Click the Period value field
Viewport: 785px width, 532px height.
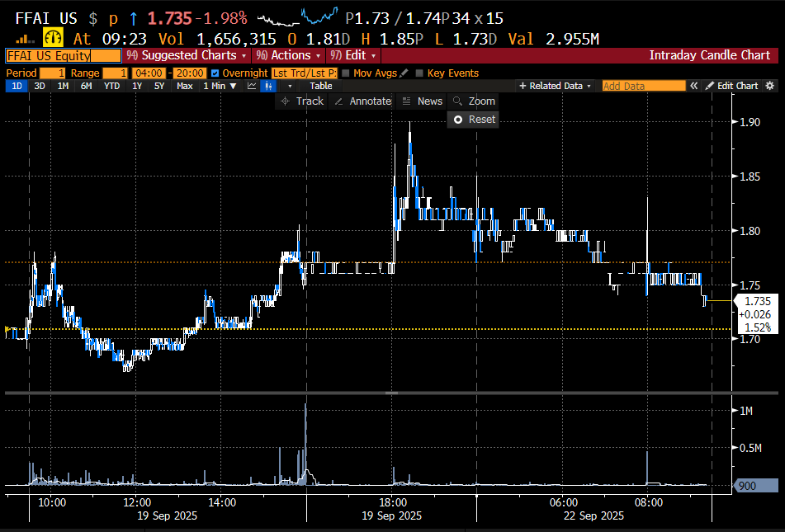(x=53, y=73)
